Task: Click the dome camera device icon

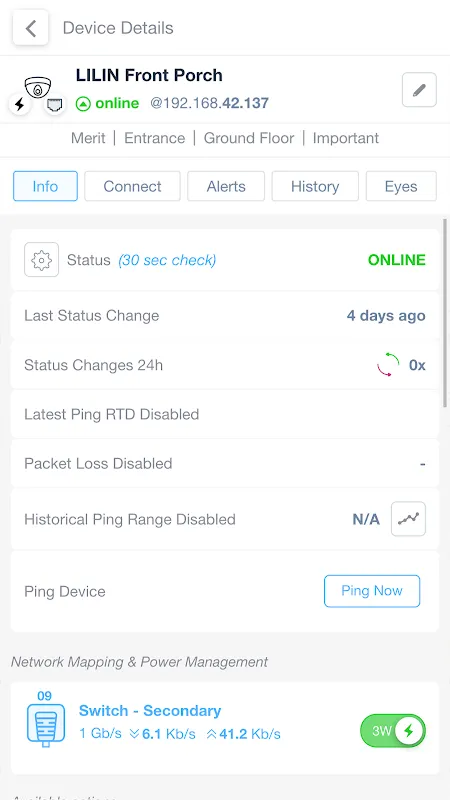Action: coord(38,87)
